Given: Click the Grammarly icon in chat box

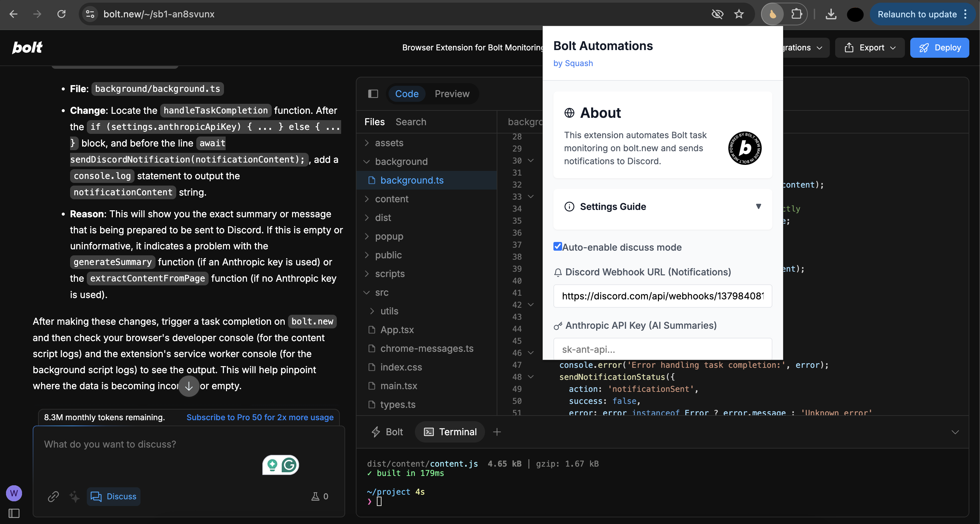Looking at the screenshot, I should pyautogui.click(x=289, y=465).
